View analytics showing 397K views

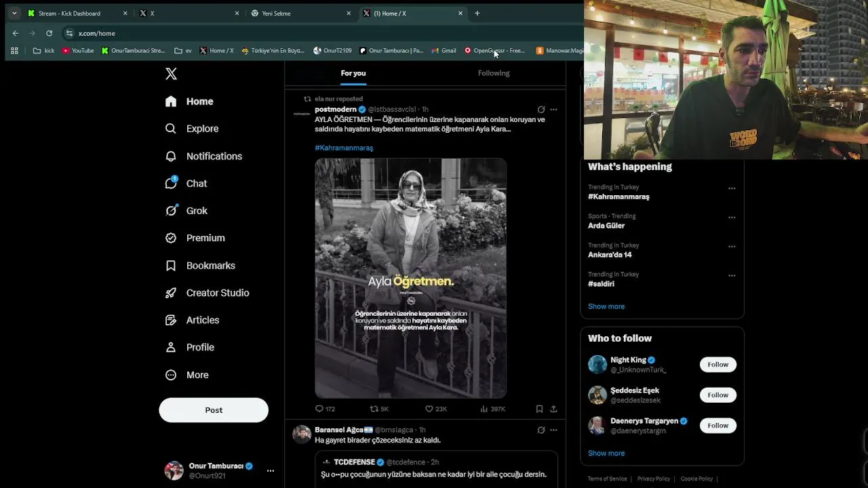492,409
